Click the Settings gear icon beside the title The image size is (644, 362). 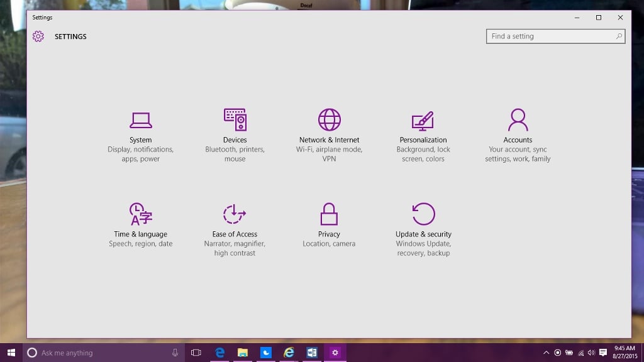38,36
